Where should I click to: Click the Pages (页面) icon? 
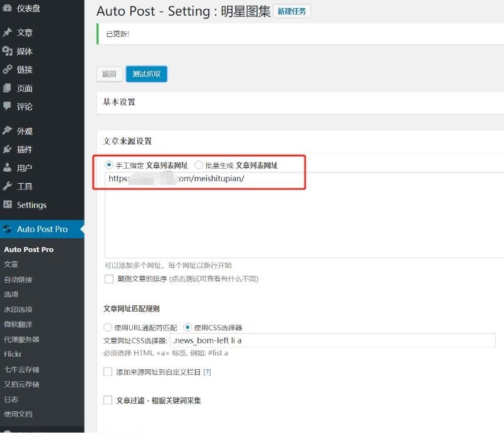click(x=7, y=88)
